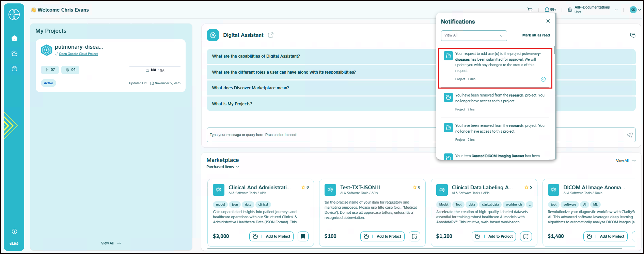The image size is (644, 254).
Task: Open the marketplace bag icon in sidebar
Action: (x=14, y=69)
